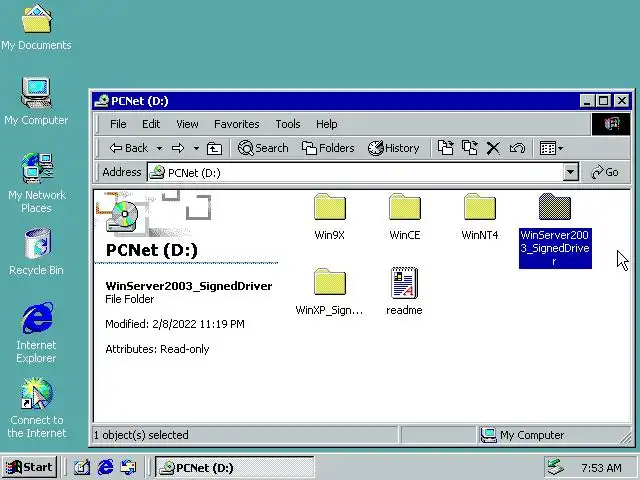Viewport: 640px width, 480px height.
Task: Click the PCNet (D:) taskbar button
Action: coord(235,467)
